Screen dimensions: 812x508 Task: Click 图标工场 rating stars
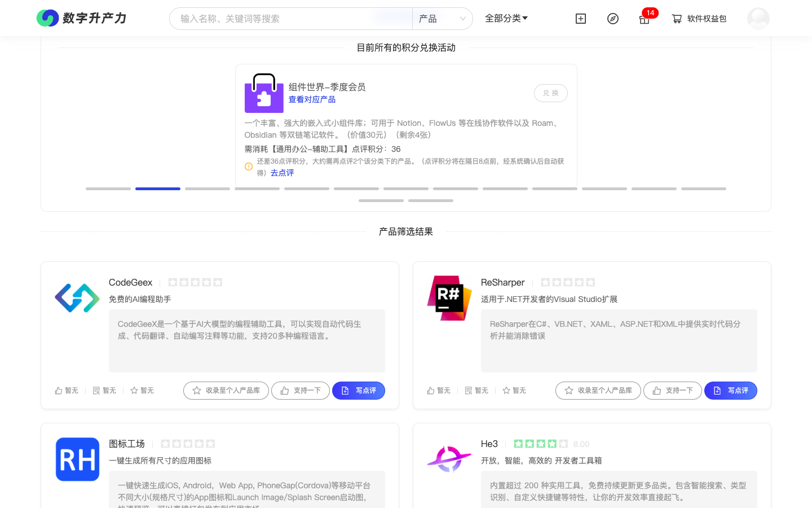tap(188, 444)
